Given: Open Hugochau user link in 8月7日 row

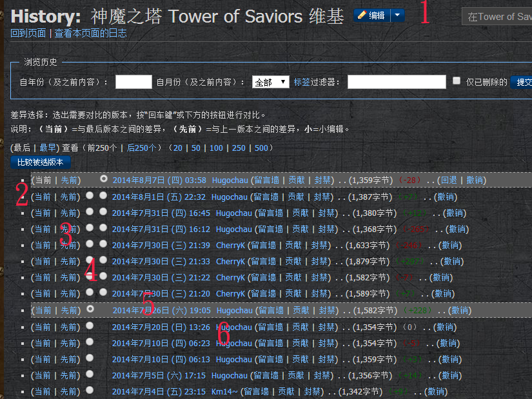Looking at the screenshot, I should pyautogui.click(x=230, y=180).
